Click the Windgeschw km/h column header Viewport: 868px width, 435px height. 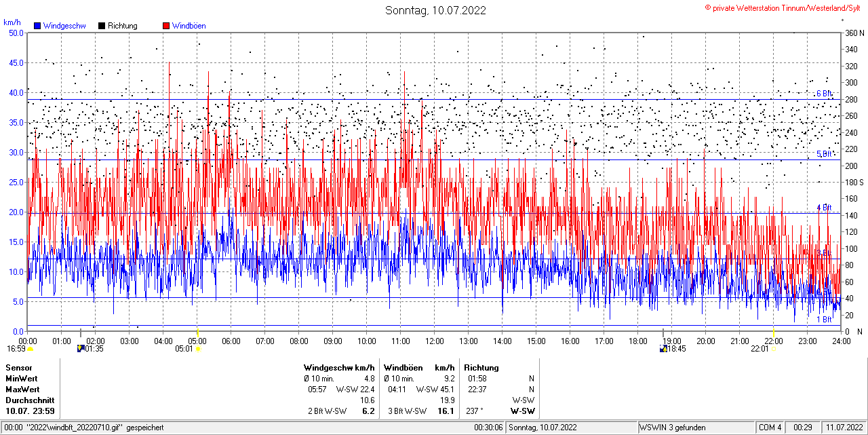pyautogui.click(x=339, y=367)
